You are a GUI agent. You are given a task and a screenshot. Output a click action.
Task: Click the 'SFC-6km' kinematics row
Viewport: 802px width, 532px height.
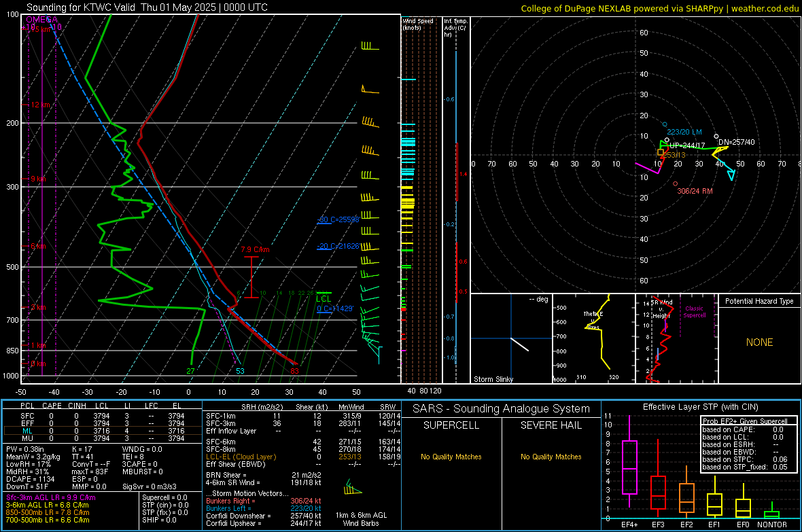303,442
